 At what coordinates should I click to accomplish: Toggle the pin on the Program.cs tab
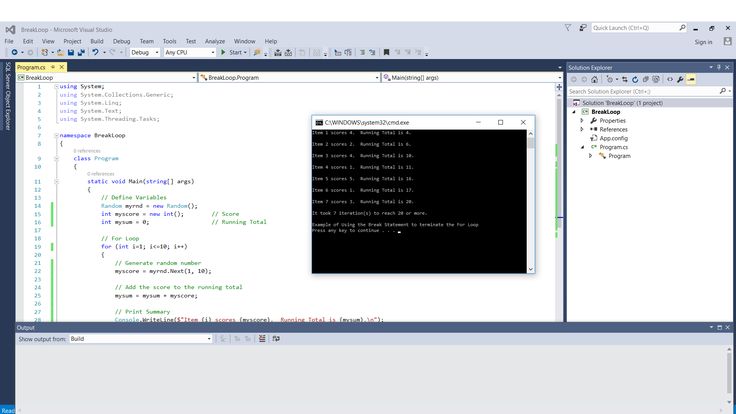(50, 66)
